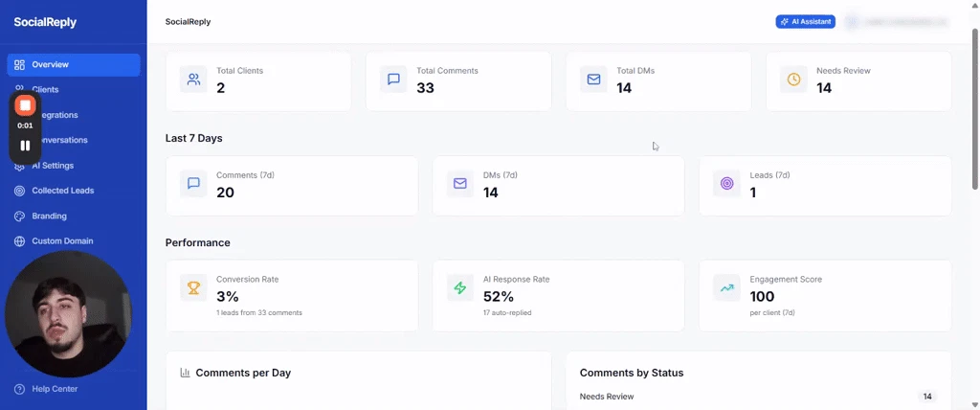Click the "17 auto-replied" text
The width and height of the screenshot is (980, 410).
click(x=507, y=312)
